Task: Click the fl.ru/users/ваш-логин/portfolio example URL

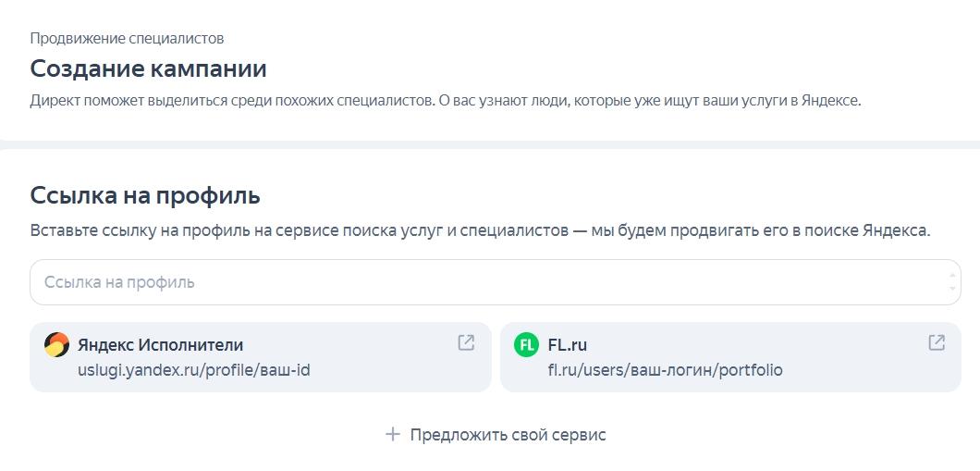Action: point(665,370)
